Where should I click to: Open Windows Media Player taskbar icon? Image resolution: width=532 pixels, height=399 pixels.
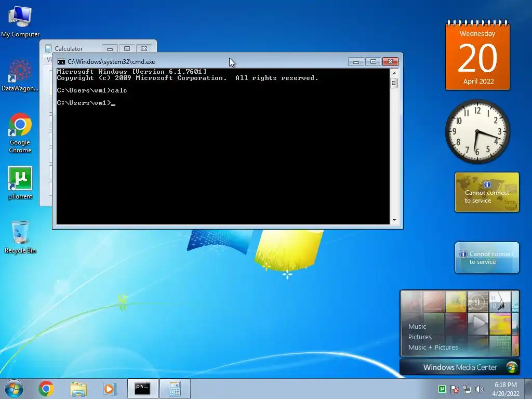(110, 389)
